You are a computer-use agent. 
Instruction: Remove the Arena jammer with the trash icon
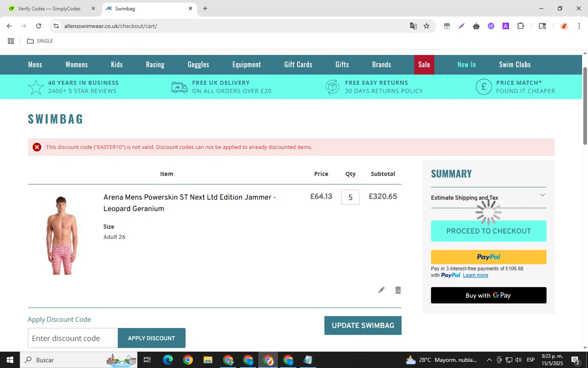(398, 290)
